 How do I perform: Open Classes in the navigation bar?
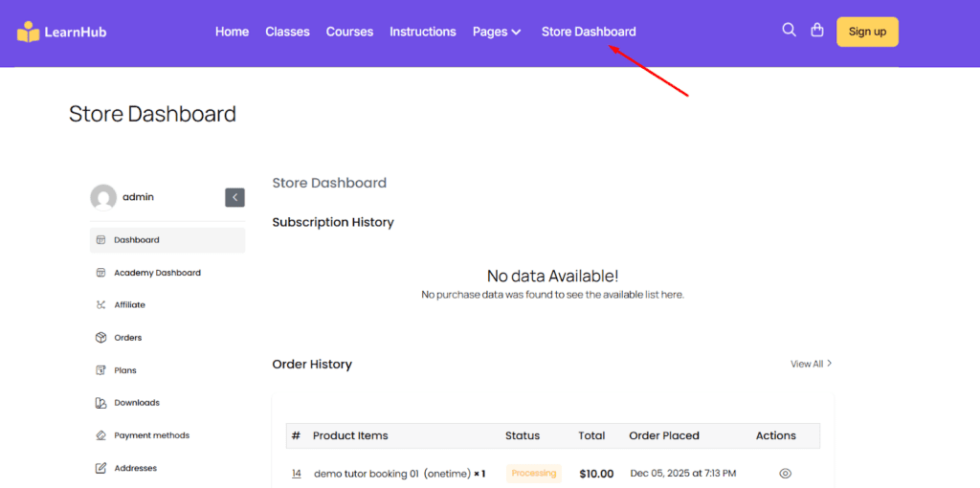tap(287, 32)
